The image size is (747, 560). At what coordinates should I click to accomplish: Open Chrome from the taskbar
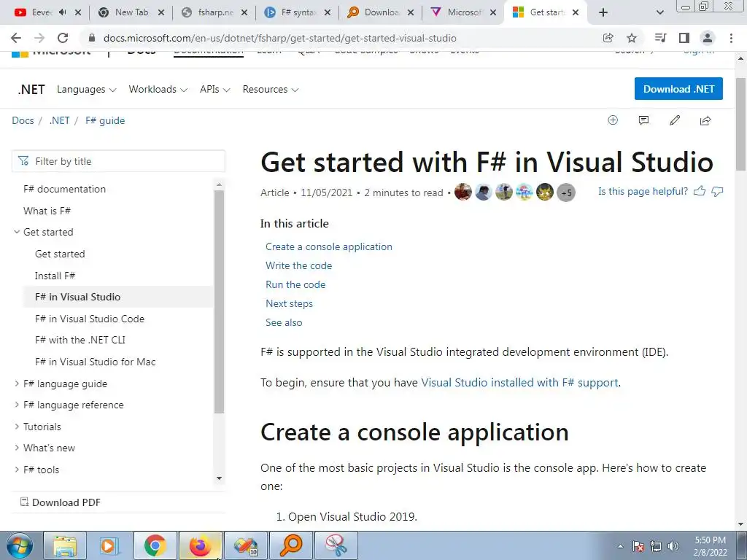[155, 545]
